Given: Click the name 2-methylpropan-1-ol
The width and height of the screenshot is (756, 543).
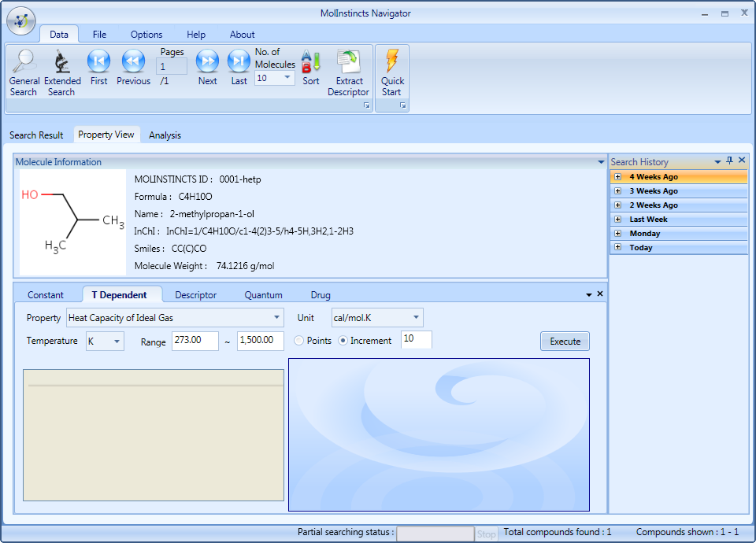Looking at the screenshot, I should tap(212, 214).
